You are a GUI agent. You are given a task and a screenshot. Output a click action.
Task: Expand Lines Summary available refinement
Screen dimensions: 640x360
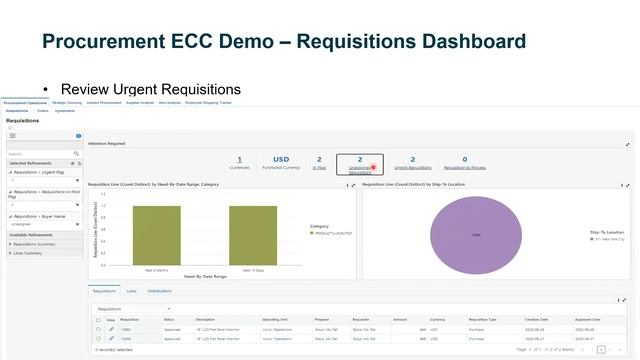[10, 253]
